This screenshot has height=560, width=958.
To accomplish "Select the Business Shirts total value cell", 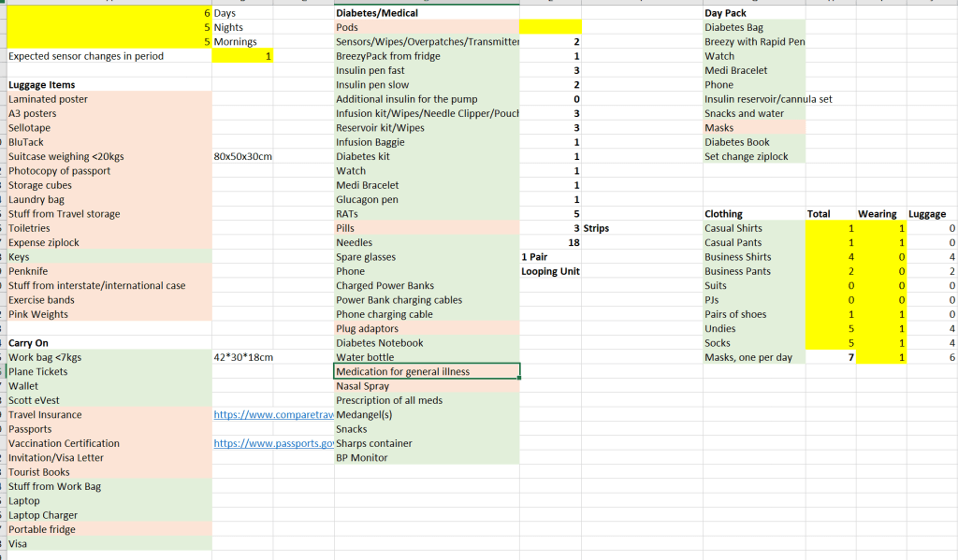I will pyautogui.click(x=831, y=257).
